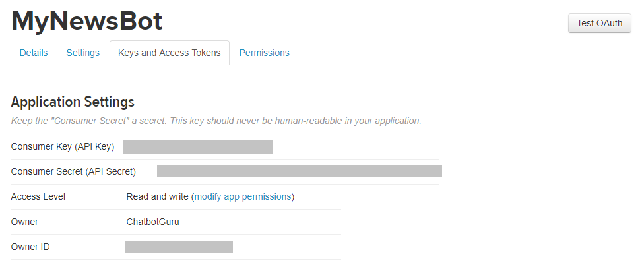Click the Owner ID label
Image resolution: width=644 pixels, height=271 pixels.
click(x=30, y=247)
